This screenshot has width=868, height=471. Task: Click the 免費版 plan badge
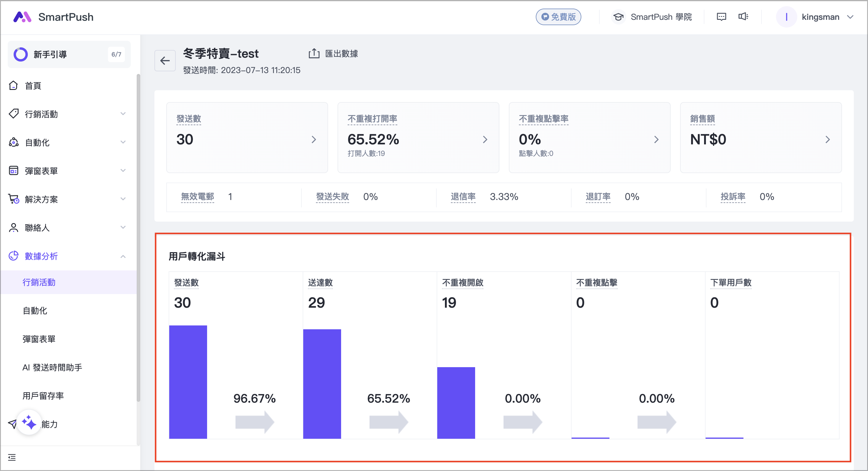[558, 17]
